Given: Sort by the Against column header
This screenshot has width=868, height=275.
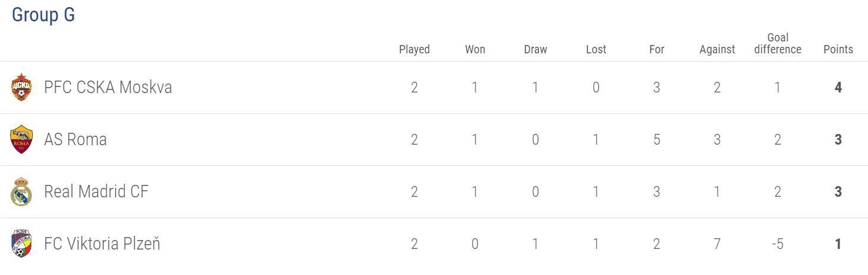Looking at the screenshot, I should coord(717,49).
